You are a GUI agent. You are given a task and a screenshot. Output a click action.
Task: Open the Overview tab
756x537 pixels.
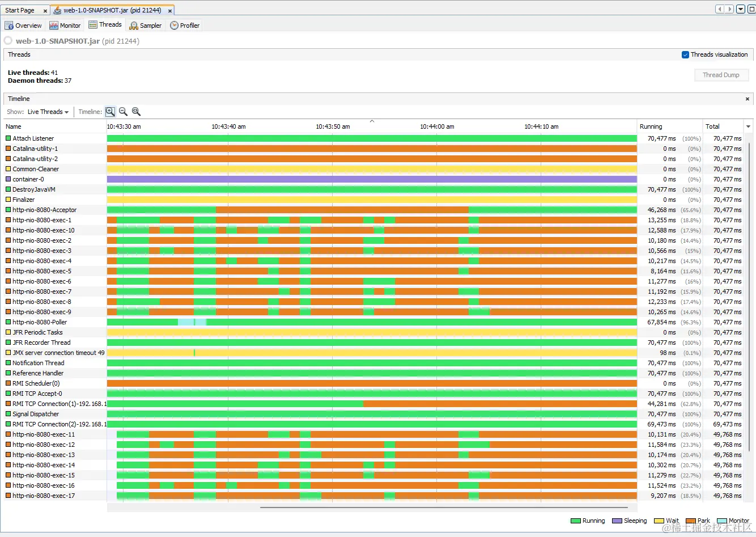[23, 26]
